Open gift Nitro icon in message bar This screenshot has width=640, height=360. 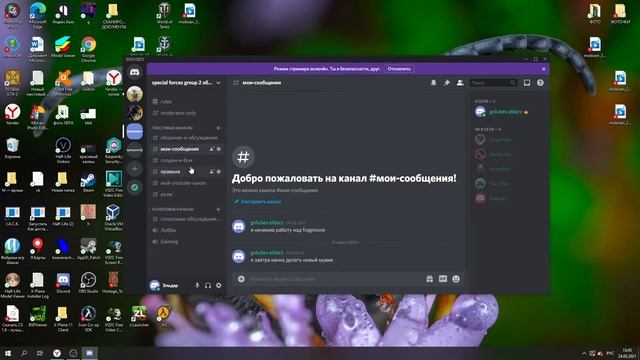click(429, 279)
